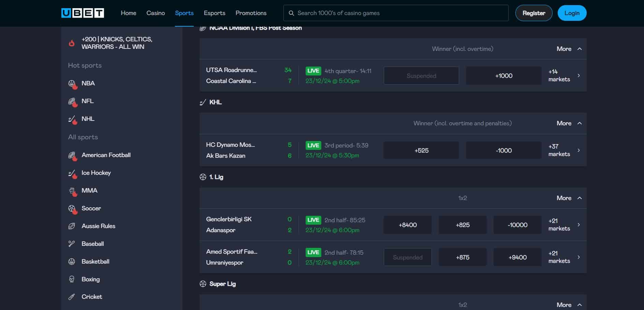
Task: Select -10000 odds for Adanaspor
Action: [x=517, y=225]
